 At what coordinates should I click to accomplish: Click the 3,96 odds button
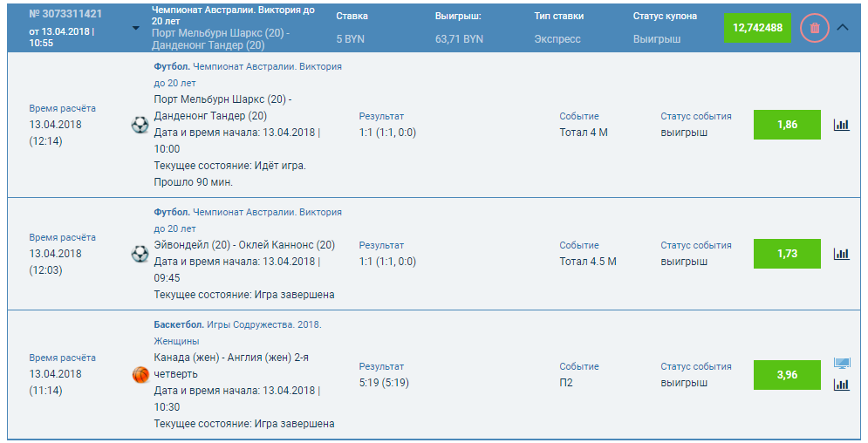pos(787,374)
